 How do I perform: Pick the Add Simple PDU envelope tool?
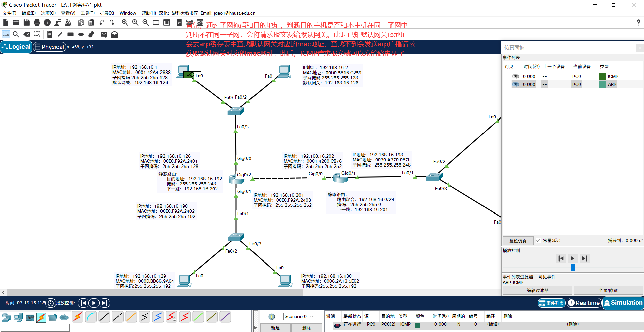coord(104,34)
